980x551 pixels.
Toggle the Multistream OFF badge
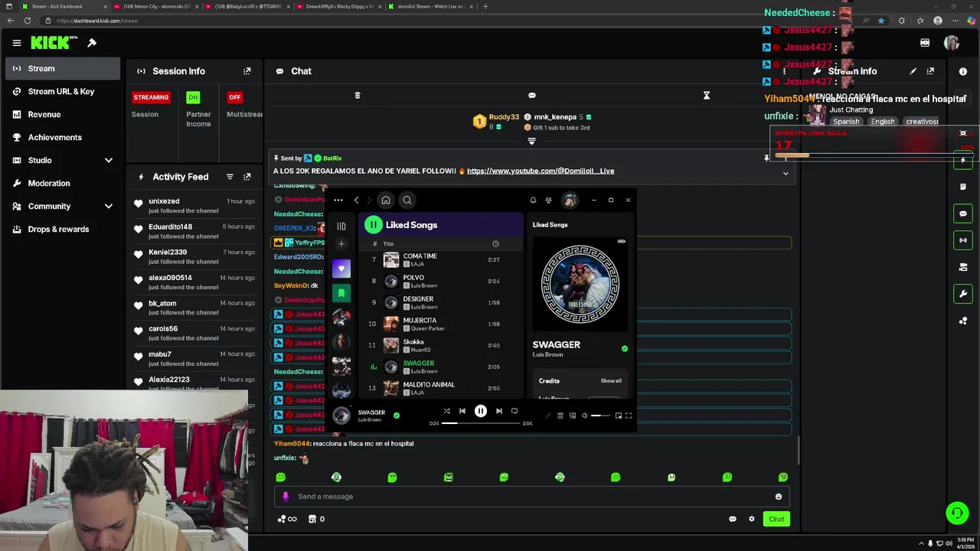tap(235, 97)
